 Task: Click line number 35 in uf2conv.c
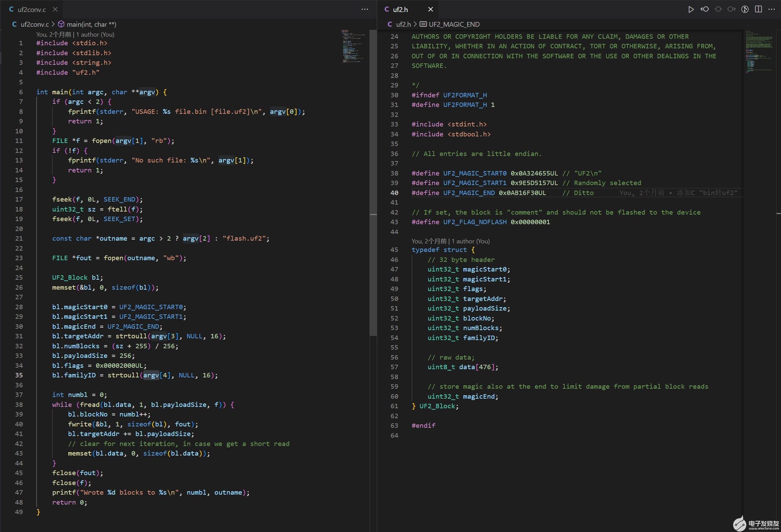pyautogui.click(x=19, y=375)
